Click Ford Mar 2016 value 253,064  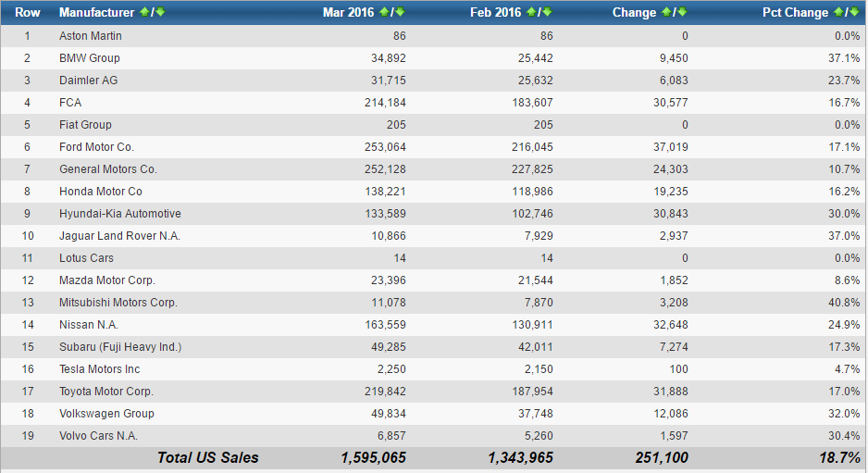385,147
